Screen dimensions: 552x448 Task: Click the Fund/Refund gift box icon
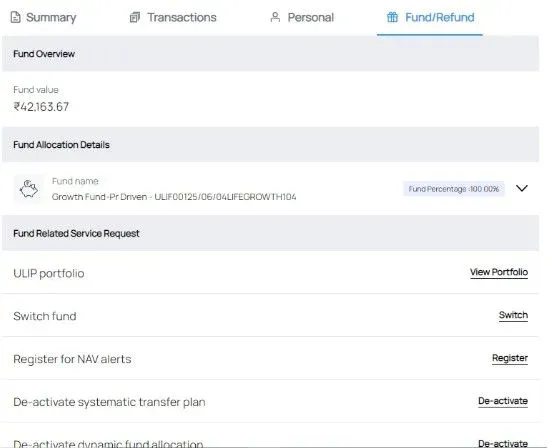click(392, 17)
